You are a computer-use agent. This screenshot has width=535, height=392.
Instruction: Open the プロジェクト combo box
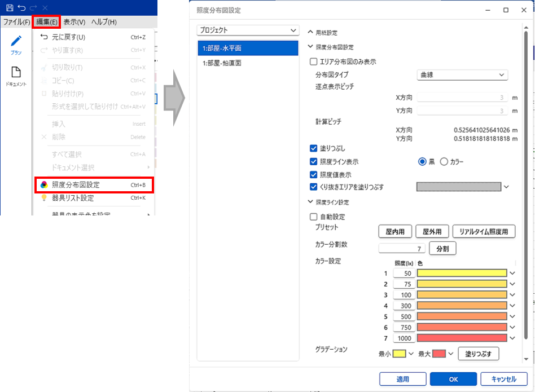pos(247,30)
